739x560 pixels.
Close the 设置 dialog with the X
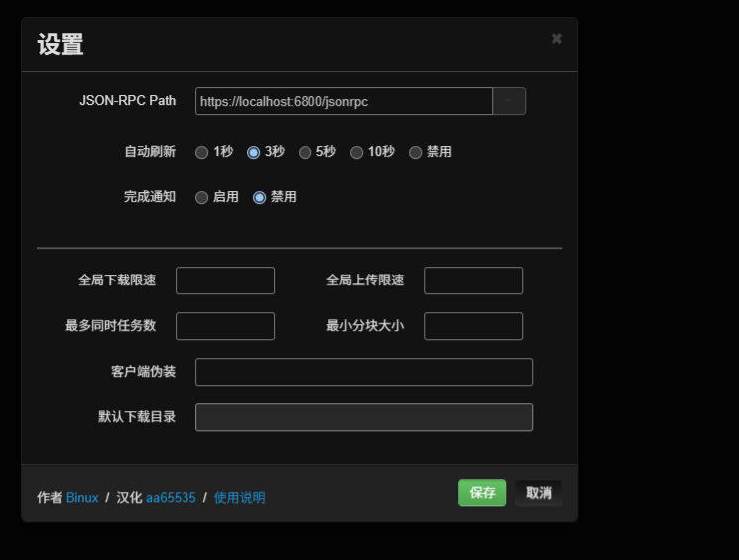point(556,39)
